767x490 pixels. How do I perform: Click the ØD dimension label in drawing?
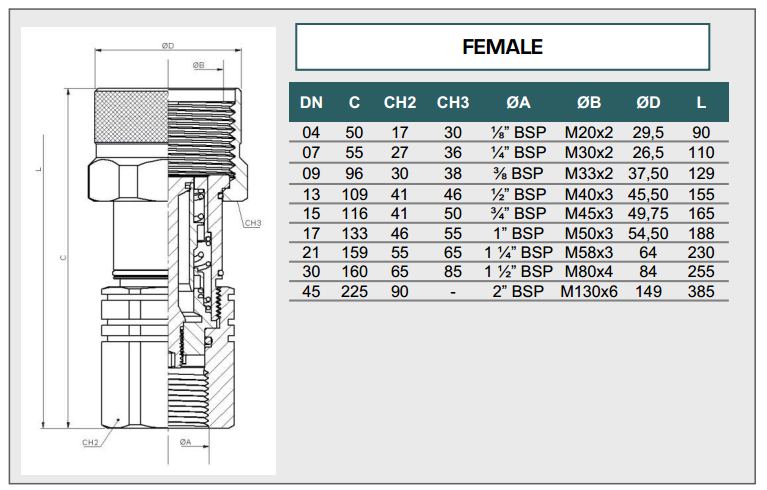tap(167, 46)
